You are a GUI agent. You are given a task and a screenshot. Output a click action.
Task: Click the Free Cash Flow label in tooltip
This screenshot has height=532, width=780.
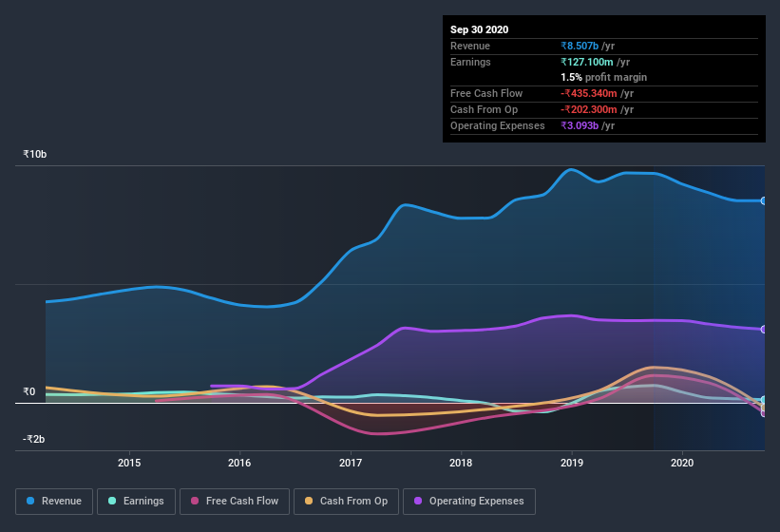click(486, 93)
